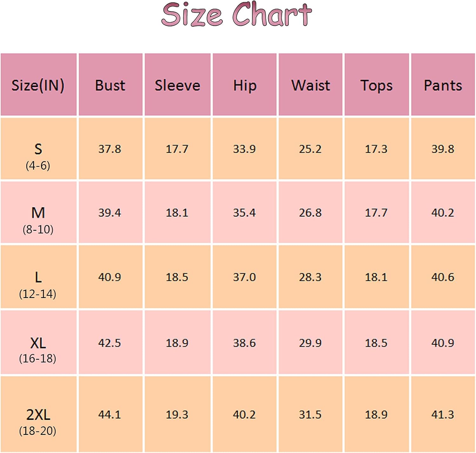476x453 pixels.
Task: Click the Bust column header
Action: coord(110,85)
